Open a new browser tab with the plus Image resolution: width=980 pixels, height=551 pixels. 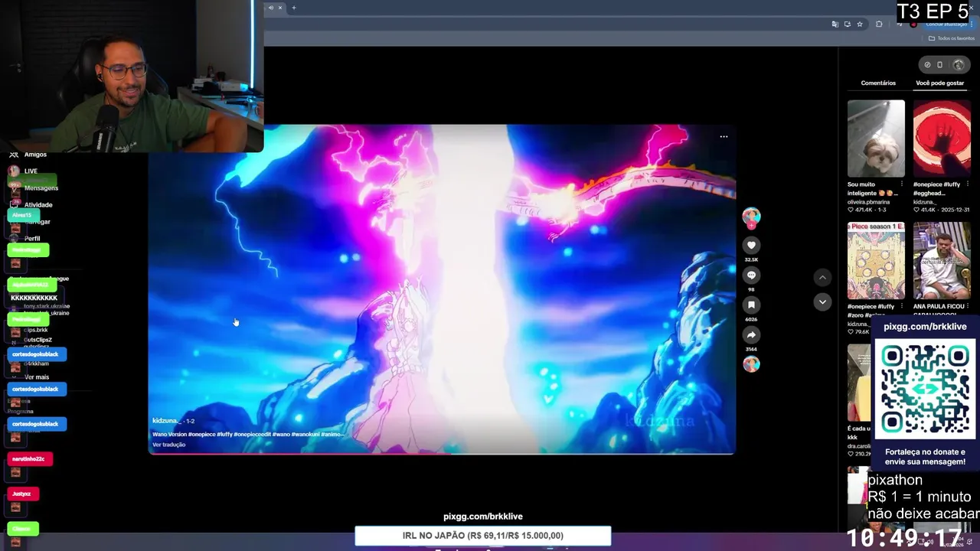pyautogui.click(x=293, y=8)
